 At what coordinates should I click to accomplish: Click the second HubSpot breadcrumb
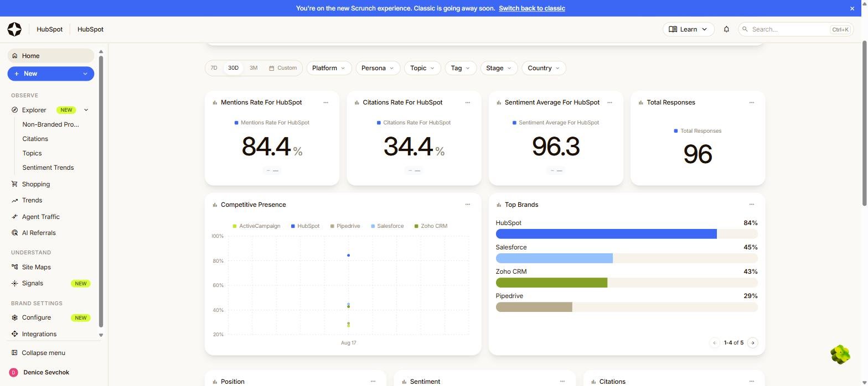coord(90,29)
